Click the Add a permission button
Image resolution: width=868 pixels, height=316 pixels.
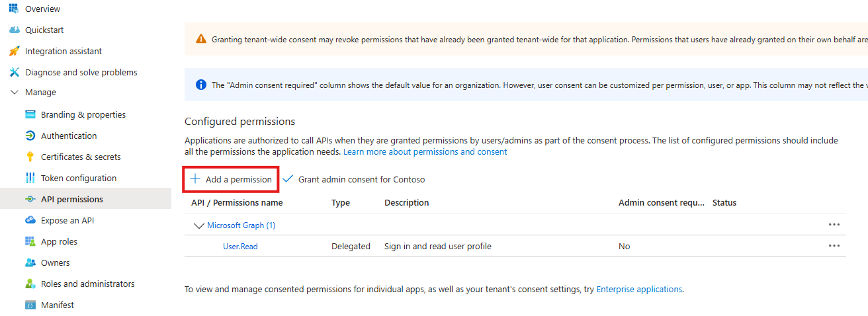[x=231, y=179]
